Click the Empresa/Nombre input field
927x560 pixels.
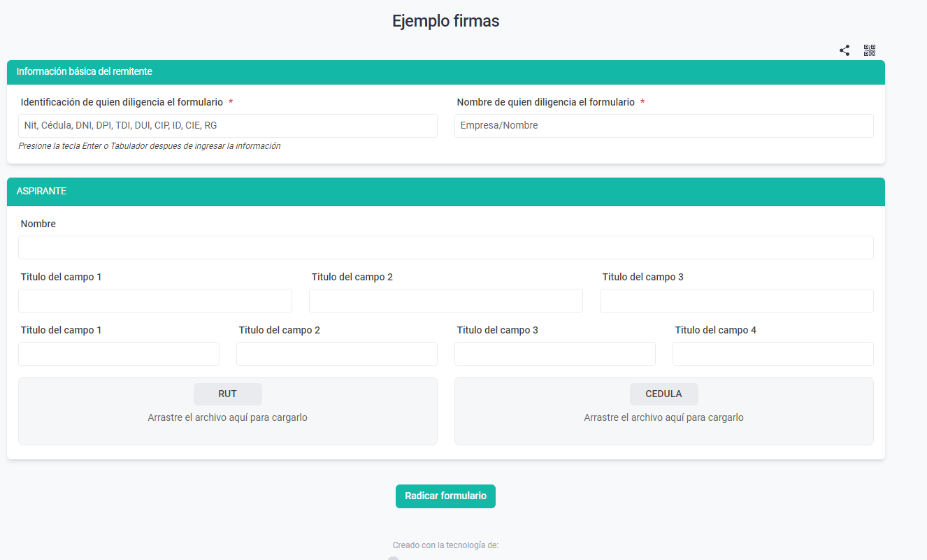point(663,126)
